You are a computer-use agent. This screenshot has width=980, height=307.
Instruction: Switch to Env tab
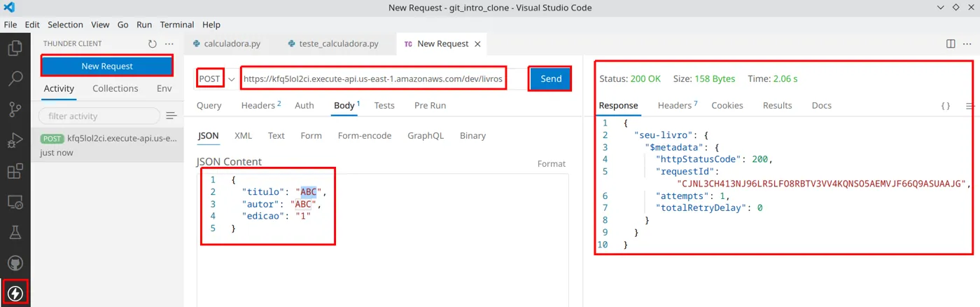pos(164,88)
